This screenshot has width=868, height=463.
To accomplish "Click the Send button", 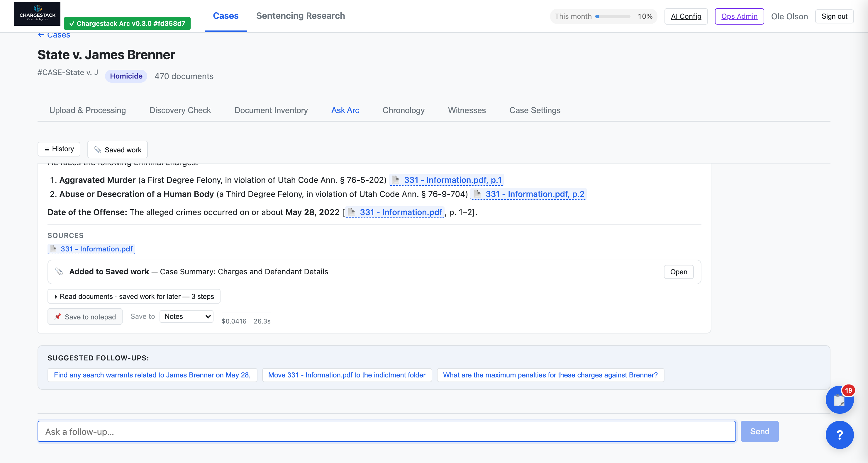I will [759, 431].
